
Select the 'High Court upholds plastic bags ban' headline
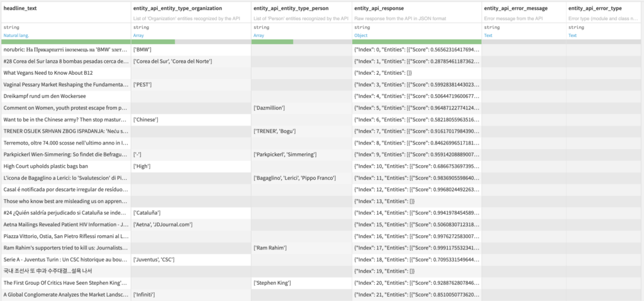coord(65,166)
